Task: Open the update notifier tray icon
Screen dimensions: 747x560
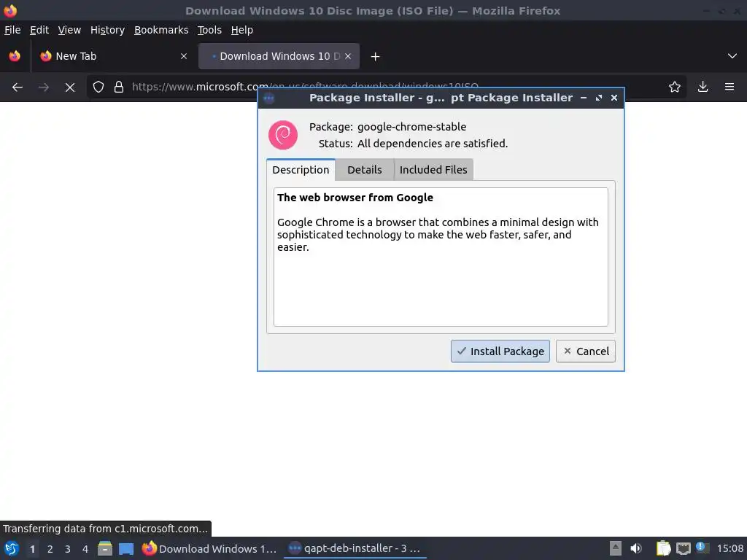Action: [702, 548]
